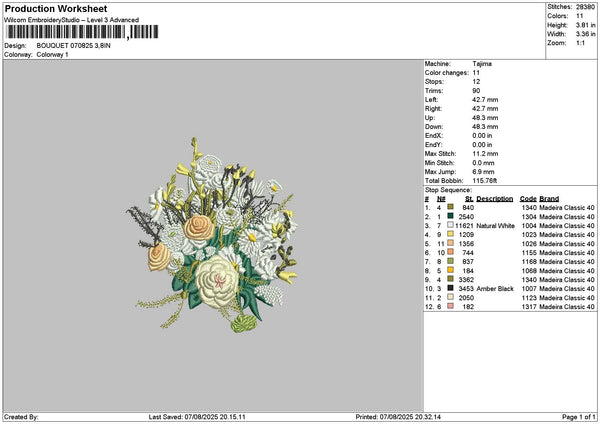The height and width of the screenshot is (424, 600).
Task: Click the Up value '48.3 mm'
Action: [485, 118]
